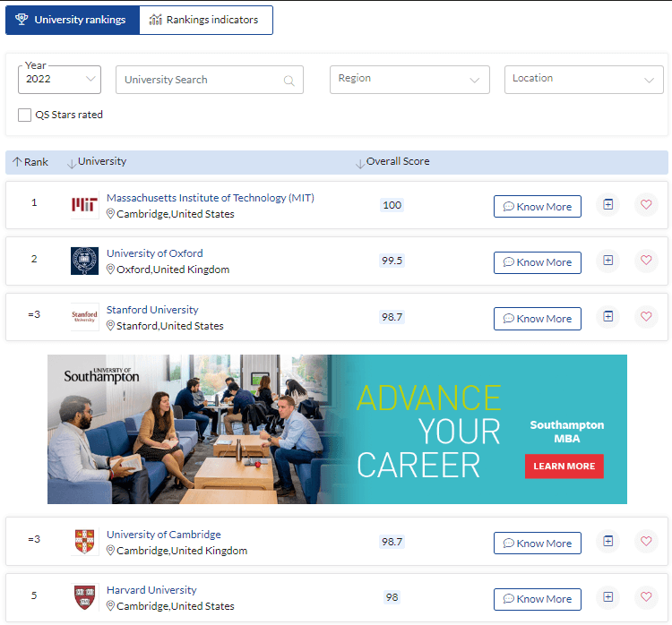Open Massachusetts Institute of Technology link
The image size is (672, 625).
click(x=211, y=198)
